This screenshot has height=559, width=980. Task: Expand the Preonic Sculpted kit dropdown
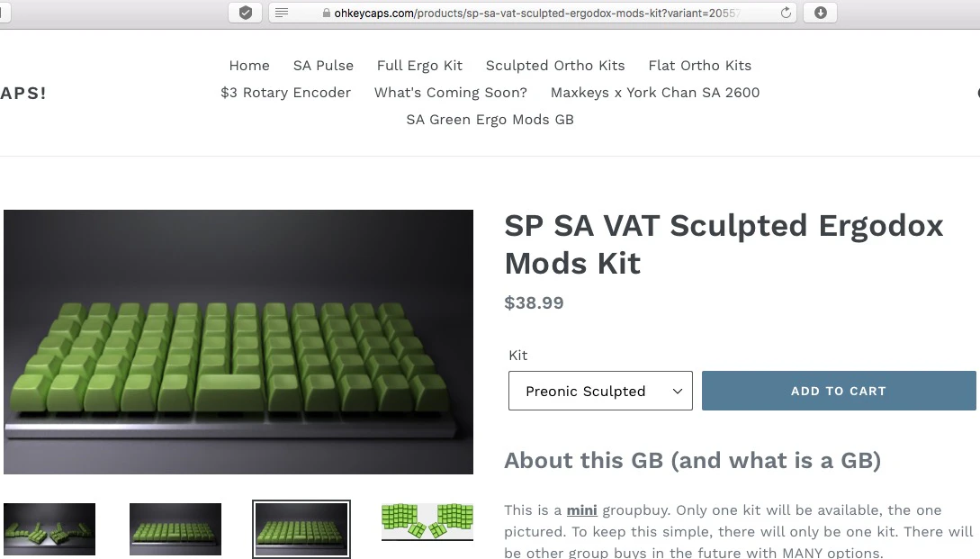(x=600, y=391)
